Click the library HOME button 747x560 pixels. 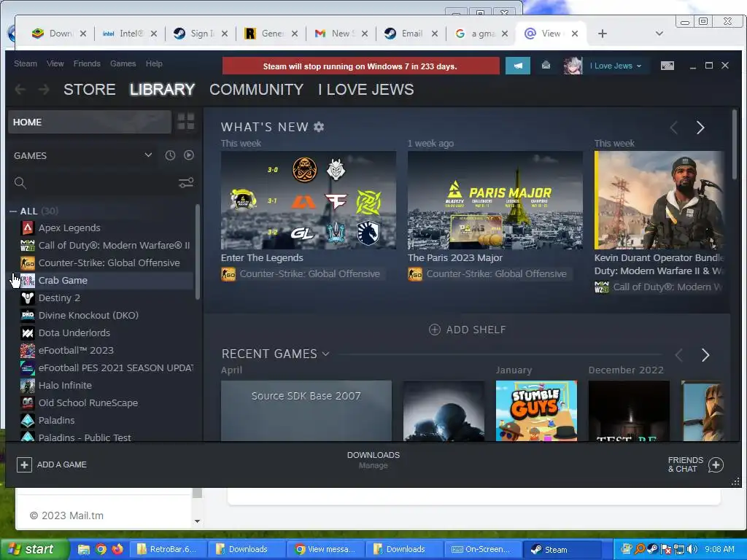coord(90,122)
